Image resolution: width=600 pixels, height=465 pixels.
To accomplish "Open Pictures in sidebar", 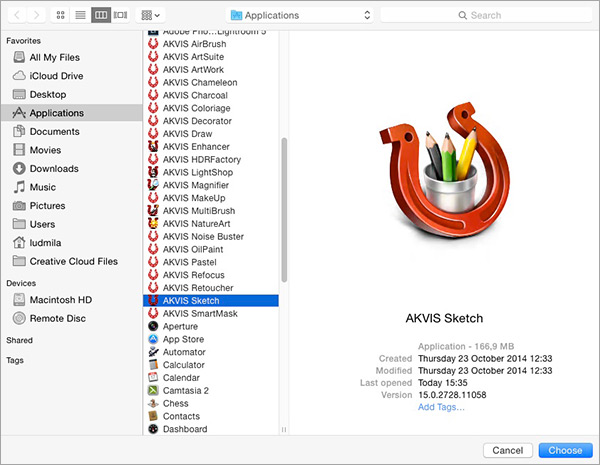I will pyautogui.click(x=72, y=206).
